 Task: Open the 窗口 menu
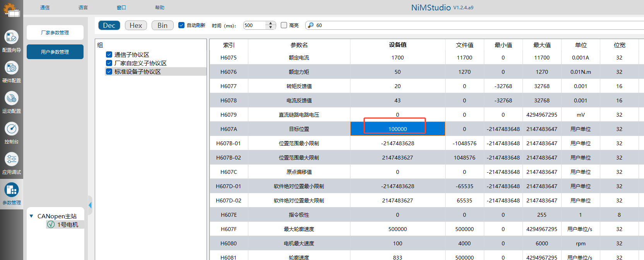point(121,7)
